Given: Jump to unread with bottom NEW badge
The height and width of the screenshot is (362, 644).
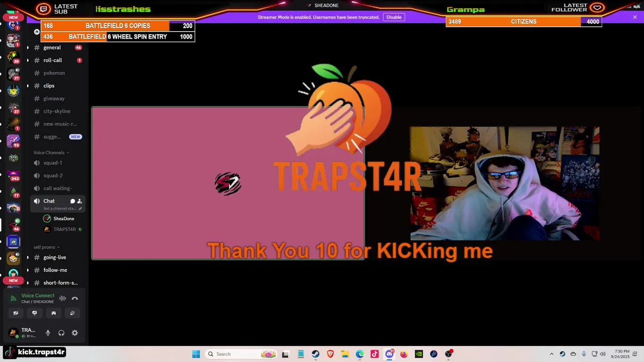Looking at the screenshot, I should [14, 281].
